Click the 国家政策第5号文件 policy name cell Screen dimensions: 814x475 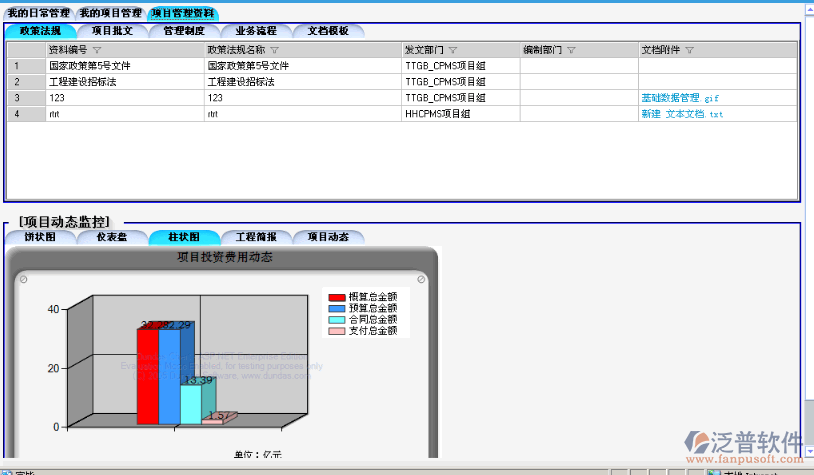(303, 65)
